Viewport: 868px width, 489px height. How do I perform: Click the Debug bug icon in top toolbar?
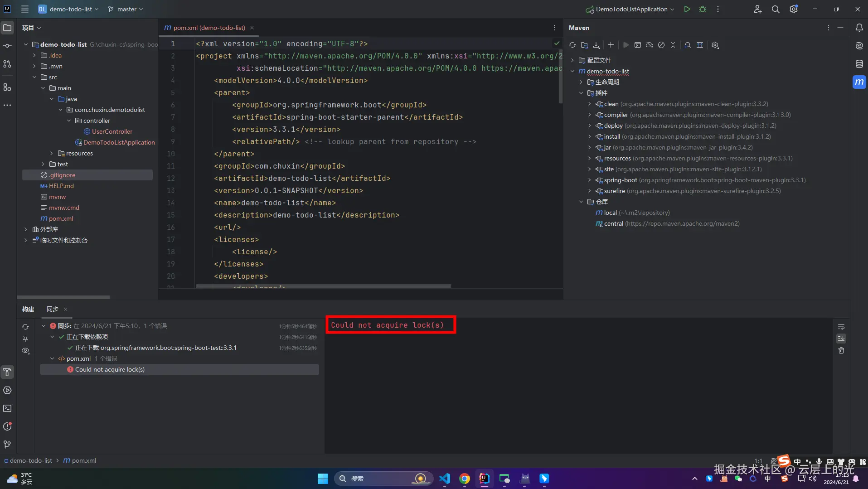[703, 9]
